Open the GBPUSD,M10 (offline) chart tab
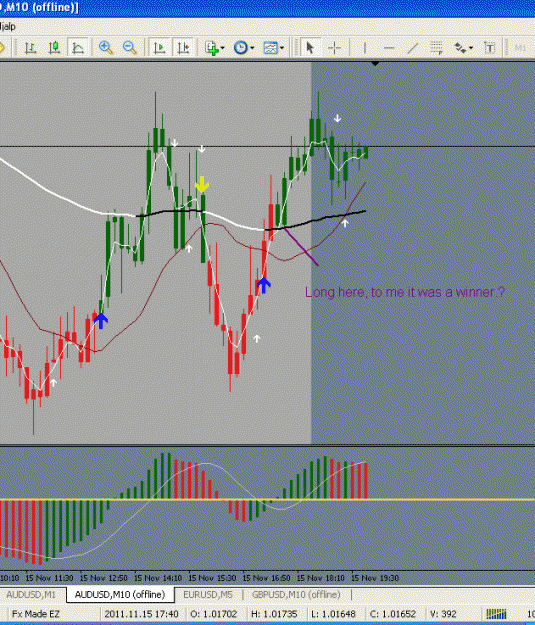 coord(296,594)
